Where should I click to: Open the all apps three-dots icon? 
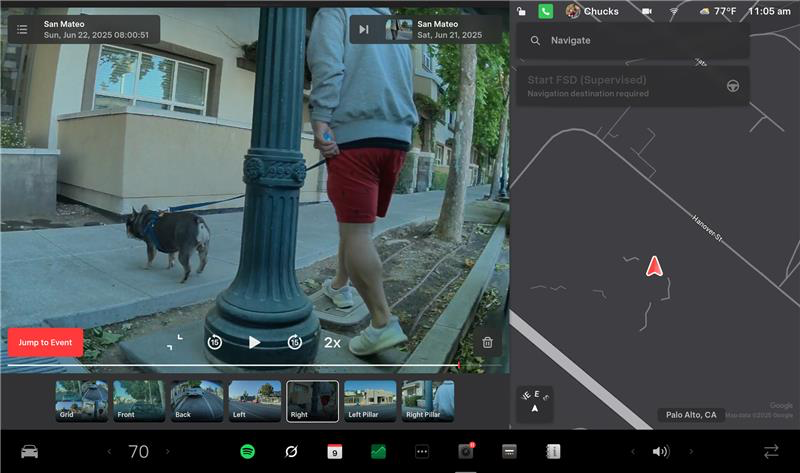pos(422,452)
